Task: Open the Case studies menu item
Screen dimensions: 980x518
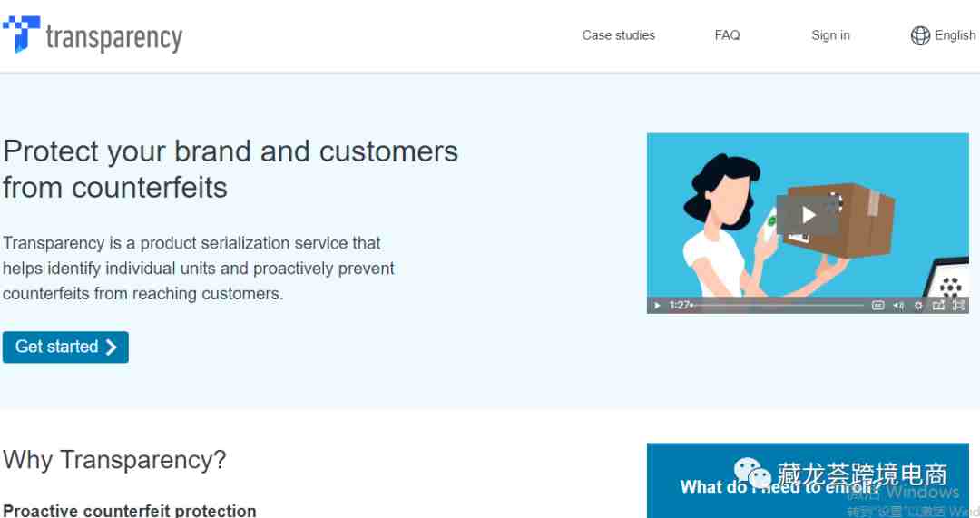Action: pos(619,35)
